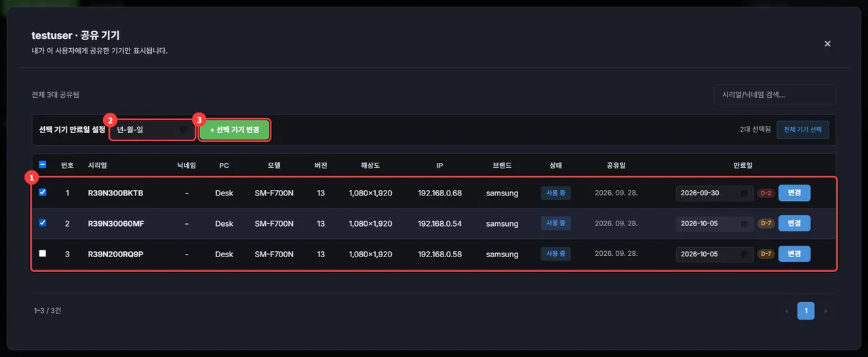This screenshot has height=357, width=868.
Task: Toggle the select-all header checkbox
Action: tap(43, 164)
